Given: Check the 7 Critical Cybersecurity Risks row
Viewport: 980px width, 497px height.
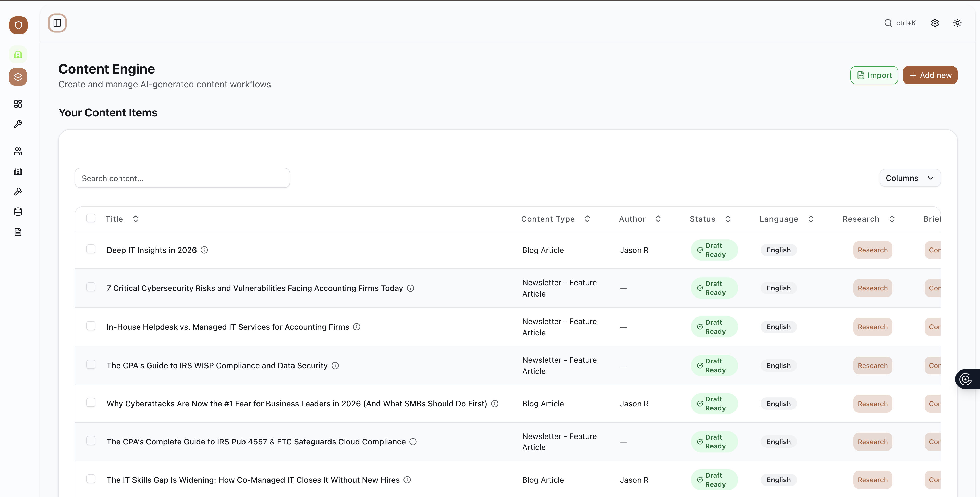Looking at the screenshot, I should point(91,287).
